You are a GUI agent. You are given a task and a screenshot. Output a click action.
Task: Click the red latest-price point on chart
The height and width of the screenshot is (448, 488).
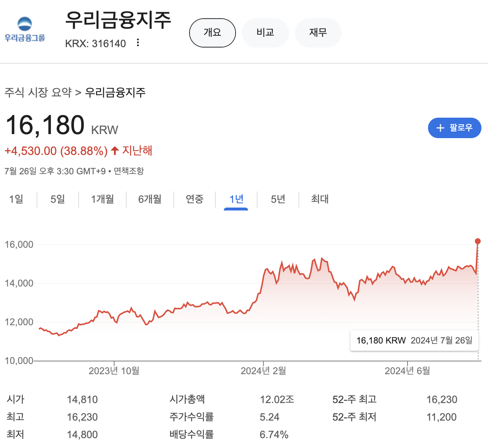tap(477, 241)
